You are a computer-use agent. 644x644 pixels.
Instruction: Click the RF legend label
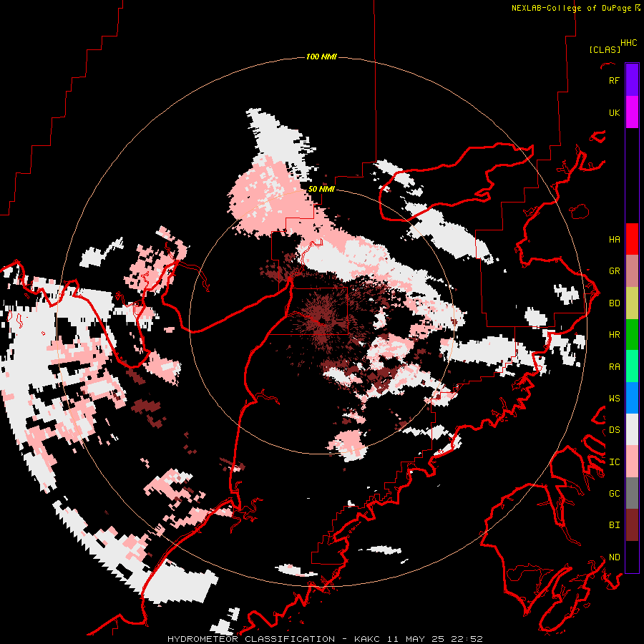coord(614,80)
